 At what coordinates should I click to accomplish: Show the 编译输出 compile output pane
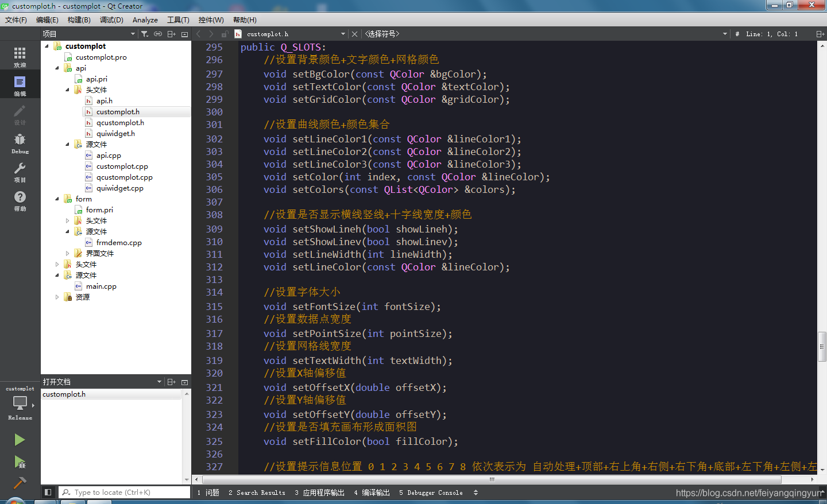point(372,493)
